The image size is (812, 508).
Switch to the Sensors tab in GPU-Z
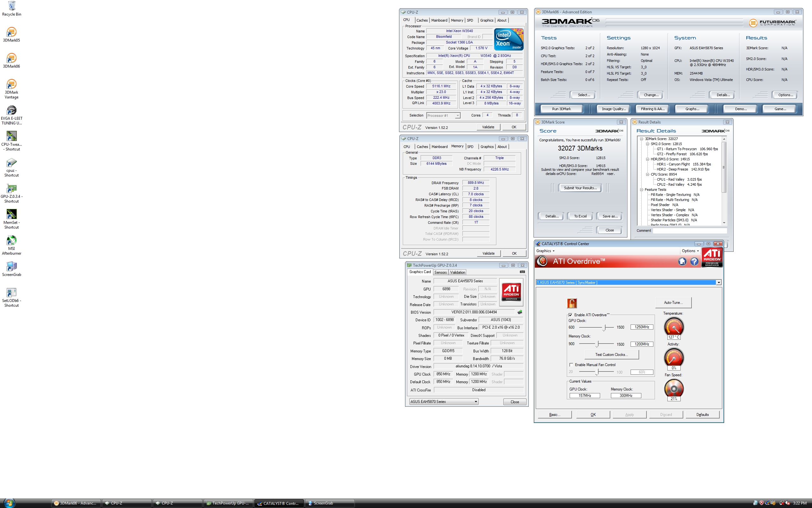coord(441,272)
